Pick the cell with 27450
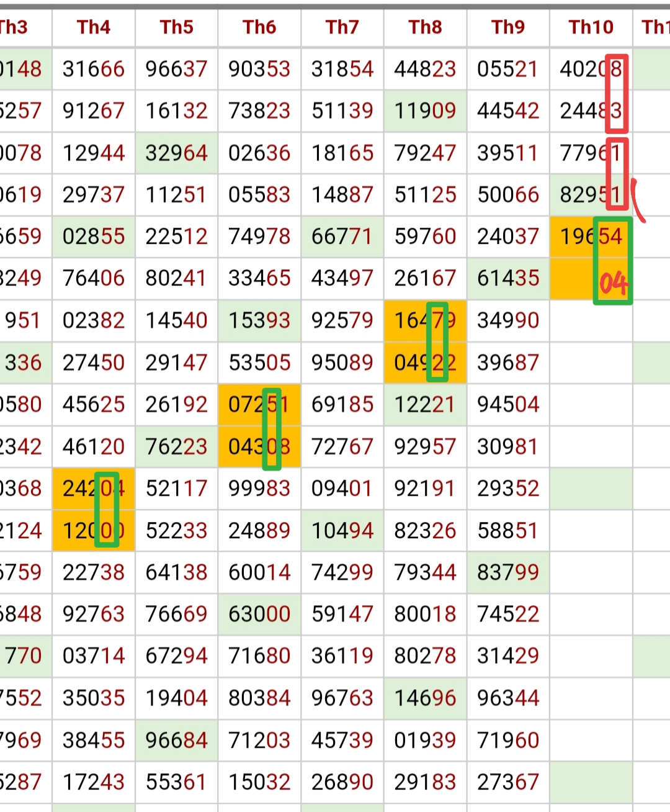 (94, 363)
